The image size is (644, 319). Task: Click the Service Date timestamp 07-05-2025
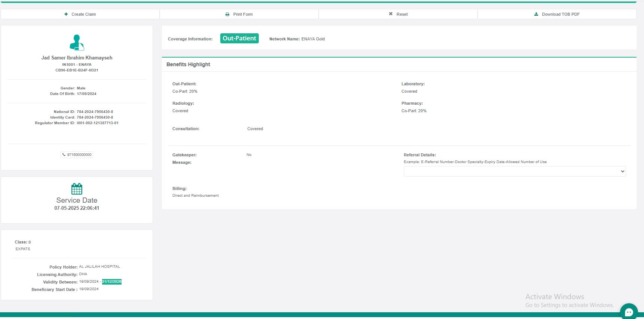pos(77,208)
